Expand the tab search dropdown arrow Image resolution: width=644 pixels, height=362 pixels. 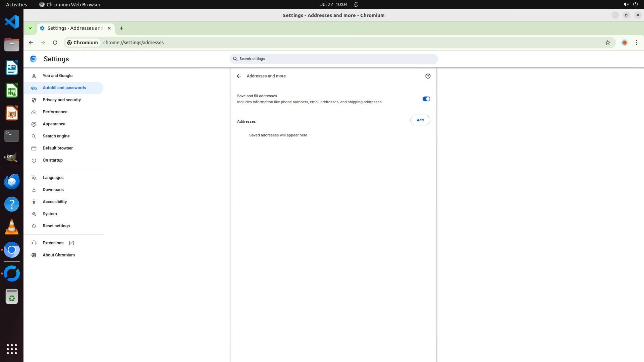30,28
